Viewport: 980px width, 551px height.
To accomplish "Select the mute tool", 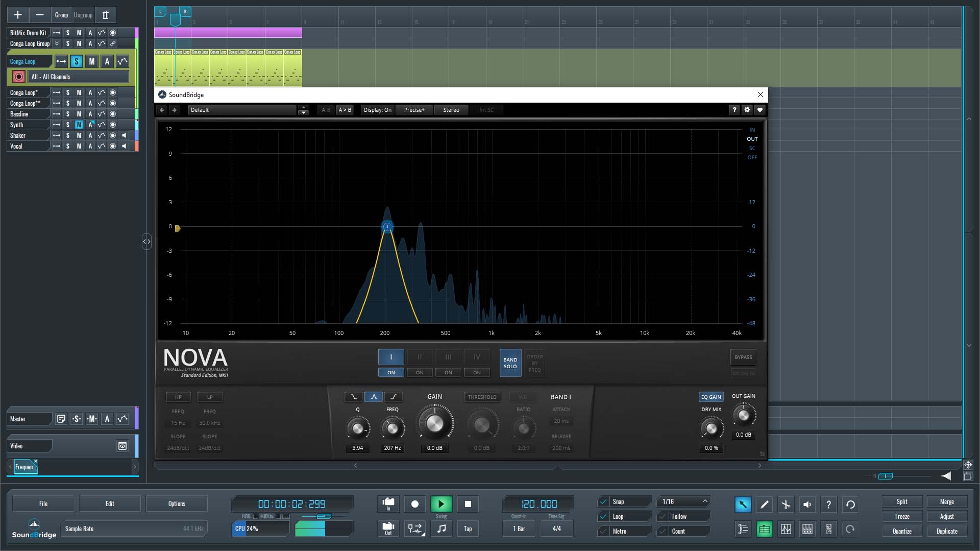I will tap(807, 505).
